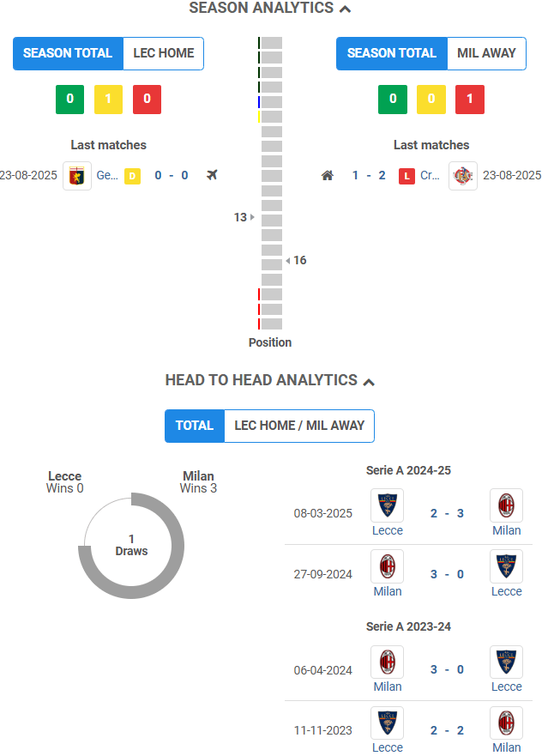Viewport: 560px width, 756px height.
Task: Click Milan crest in 08-03-2025 match
Action: tap(506, 505)
